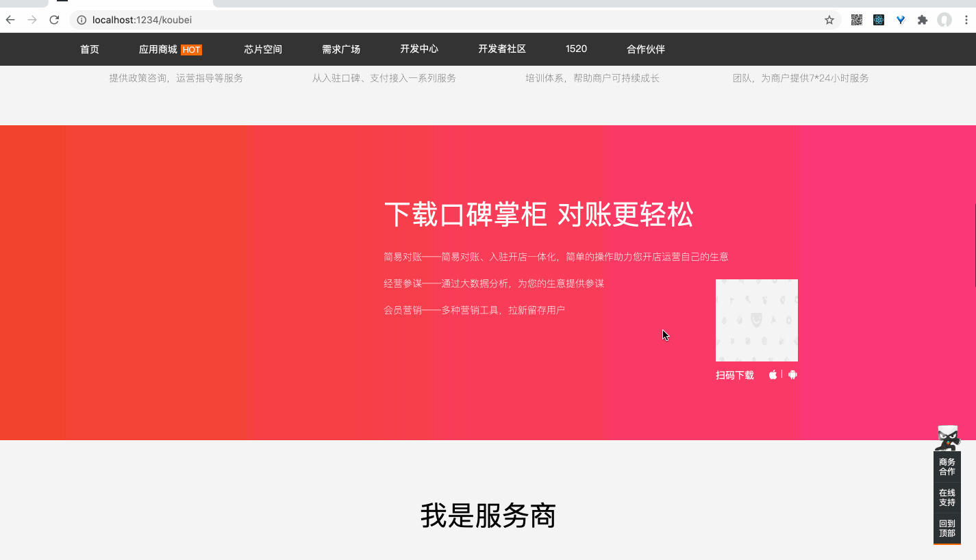Screen dimensions: 976x560
Task: Click the mascot character above side panel
Action: [x=948, y=437]
